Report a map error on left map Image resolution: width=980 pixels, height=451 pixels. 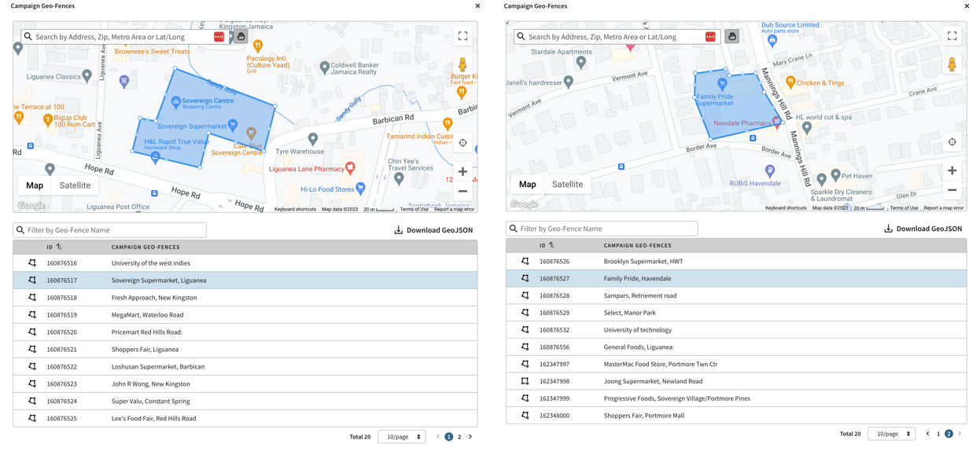(x=454, y=209)
